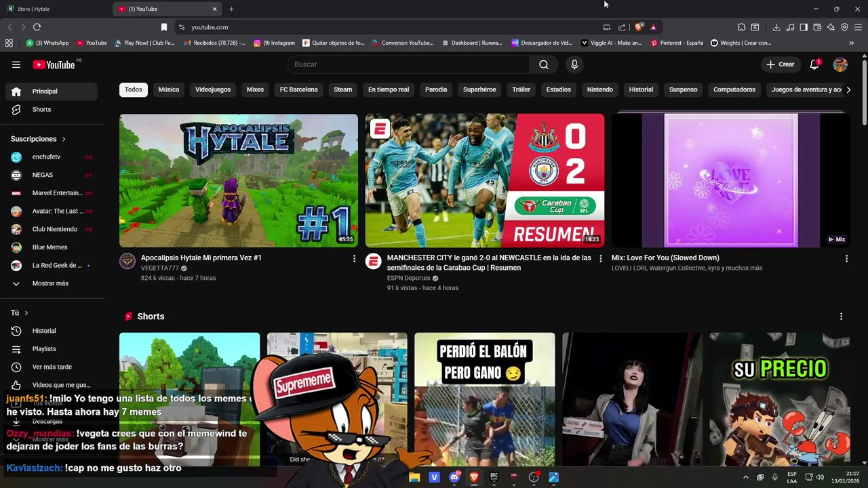Screen dimensions: 868x488
Task: Open the SU PRECIO short
Action: tap(780, 399)
